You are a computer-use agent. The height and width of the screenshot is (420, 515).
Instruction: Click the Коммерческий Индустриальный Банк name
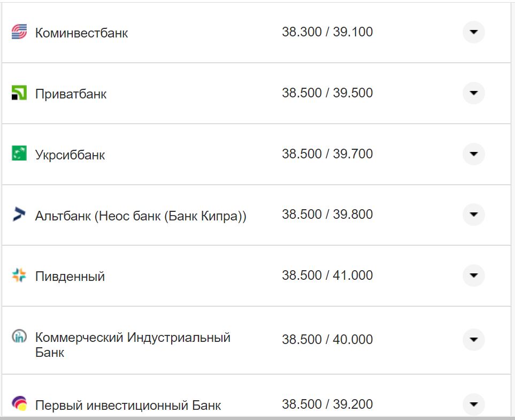pyautogui.click(x=132, y=338)
